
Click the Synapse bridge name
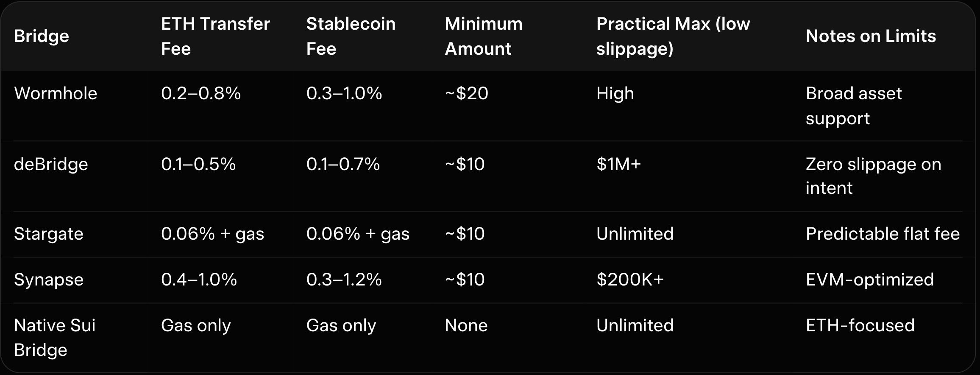coord(49,280)
